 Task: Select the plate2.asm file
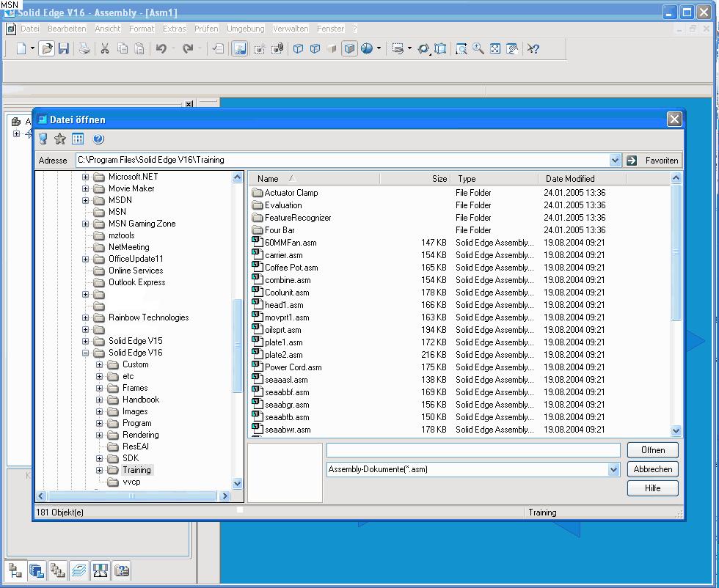(283, 355)
